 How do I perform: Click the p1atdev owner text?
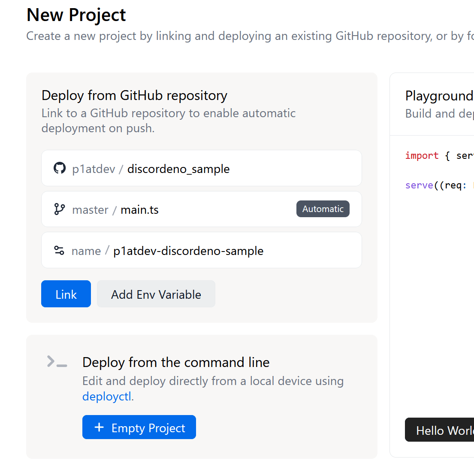(x=94, y=169)
